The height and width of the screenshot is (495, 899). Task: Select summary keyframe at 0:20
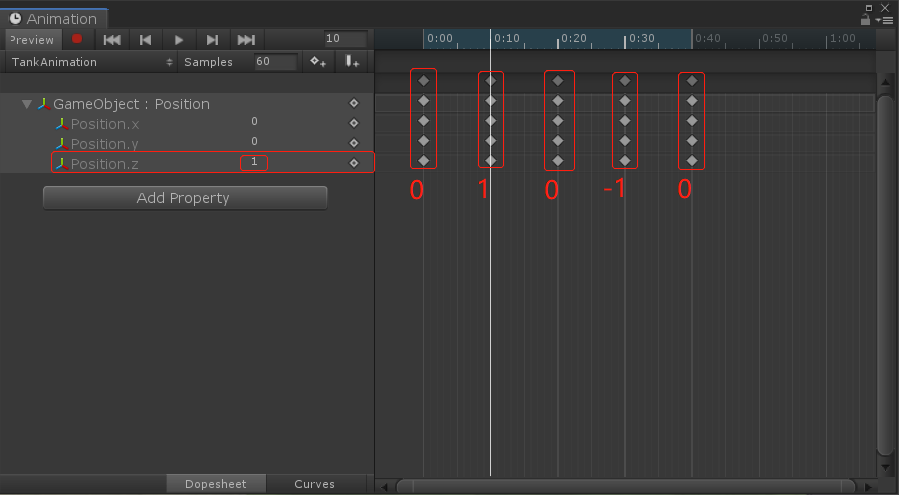click(558, 81)
